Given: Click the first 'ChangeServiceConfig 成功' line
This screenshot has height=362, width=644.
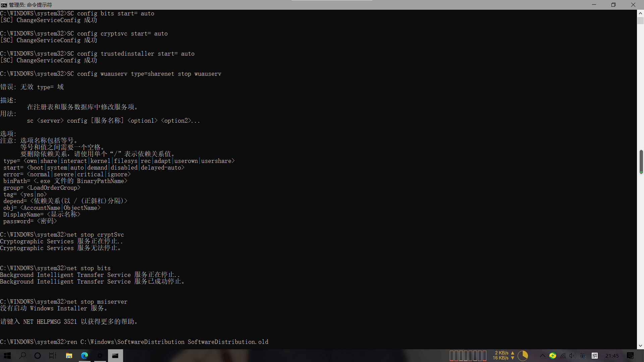Looking at the screenshot, I should click(49, 20).
